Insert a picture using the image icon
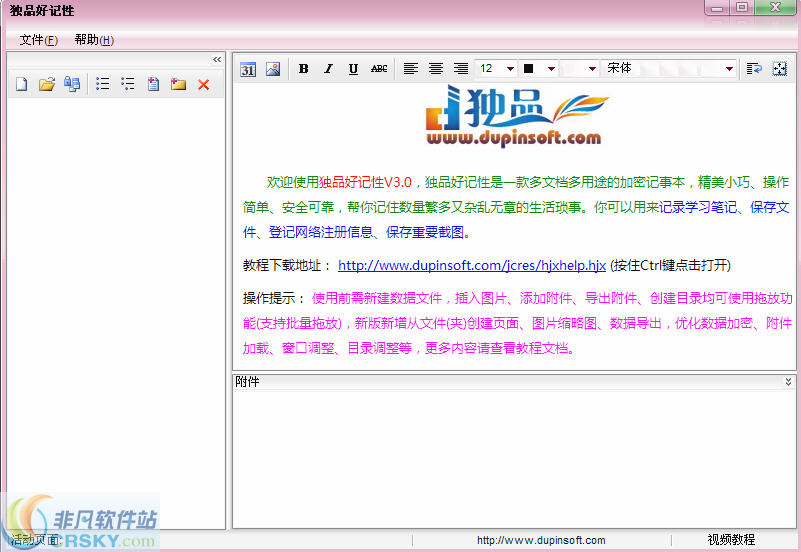 click(273, 69)
